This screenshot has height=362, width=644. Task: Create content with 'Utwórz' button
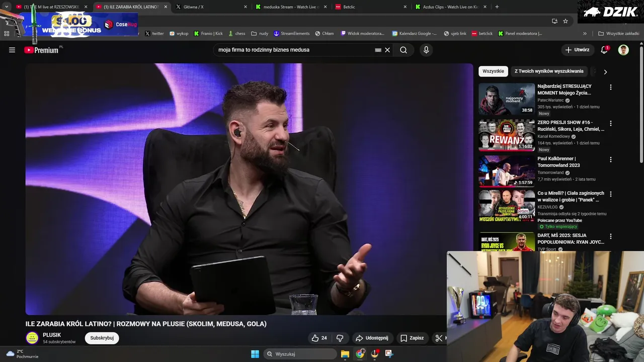pyautogui.click(x=577, y=50)
